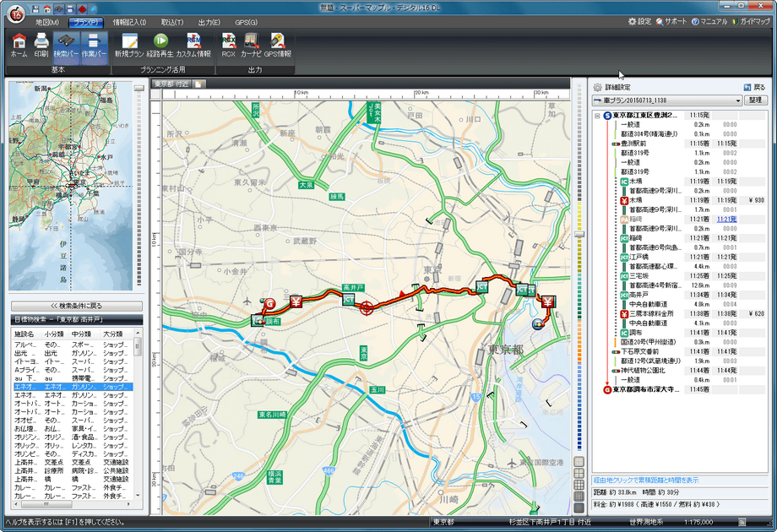Viewport: 777px width, 532px height.
Task: Click the サポート support link
Action: pos(671,21)
